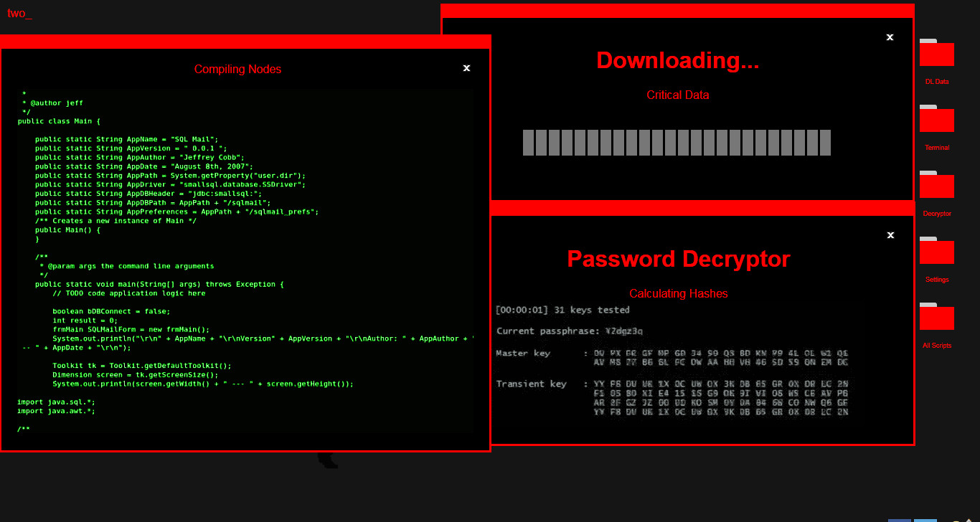980x522 pixels.
Task: Click the 'Compiling Nodes' window heading
Action: [x=237, y=70]
